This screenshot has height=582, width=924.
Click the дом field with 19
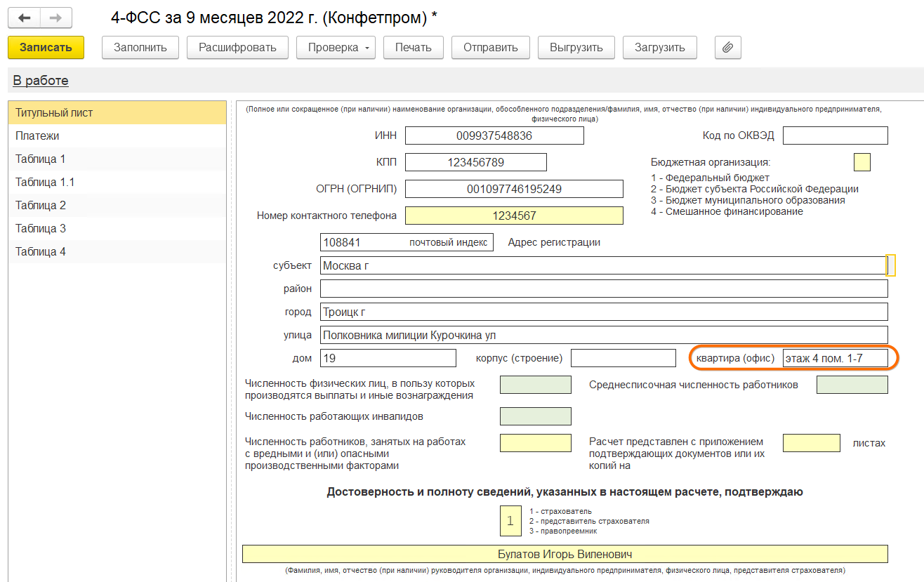388,358
